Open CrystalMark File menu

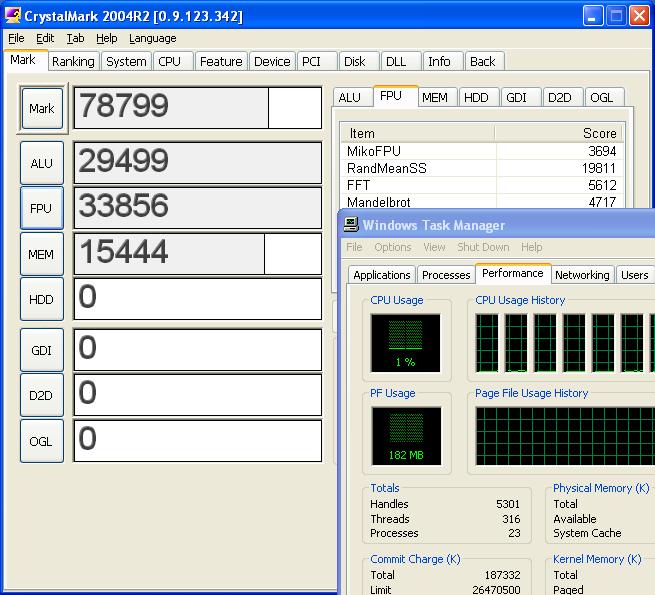tap(16, 38)
